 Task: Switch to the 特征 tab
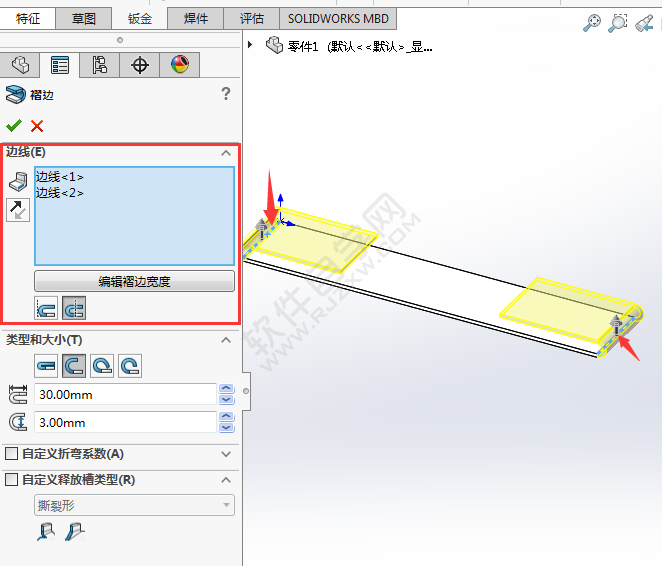click(x=28, y=19)
